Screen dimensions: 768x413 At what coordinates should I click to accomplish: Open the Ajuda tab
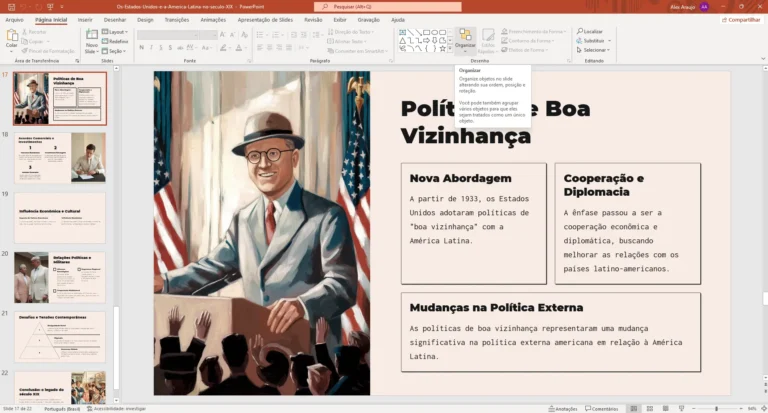pyautogui.click(x=398, y=20)
